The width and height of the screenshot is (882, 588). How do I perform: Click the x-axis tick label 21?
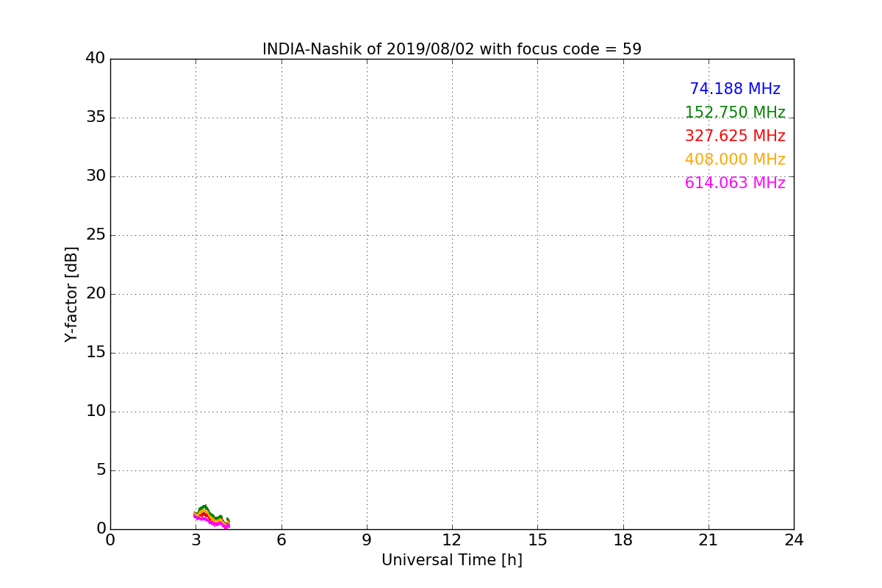pos(709,540)
